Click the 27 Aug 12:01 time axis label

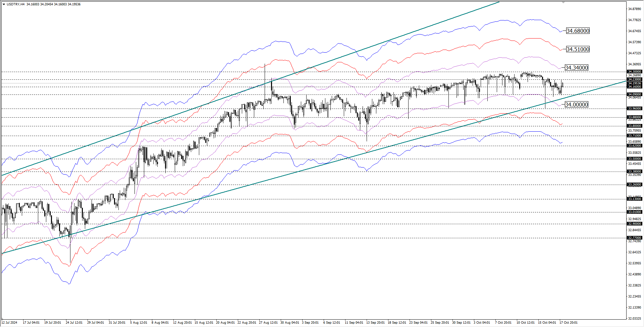(x=268, y=323)
